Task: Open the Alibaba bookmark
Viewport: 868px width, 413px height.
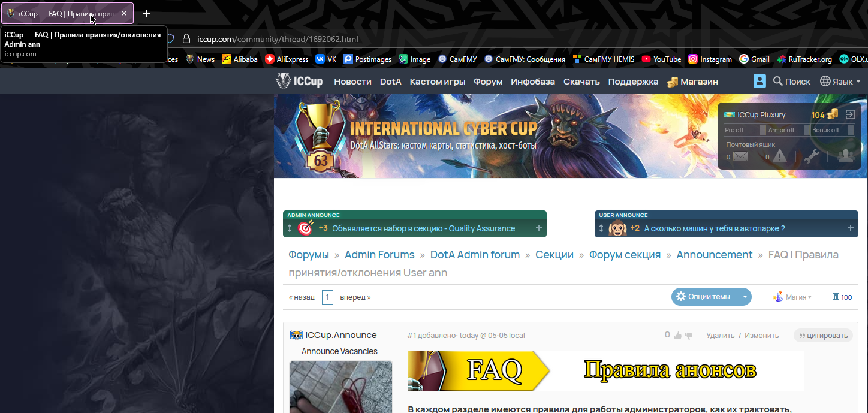Action: (240, 59)
